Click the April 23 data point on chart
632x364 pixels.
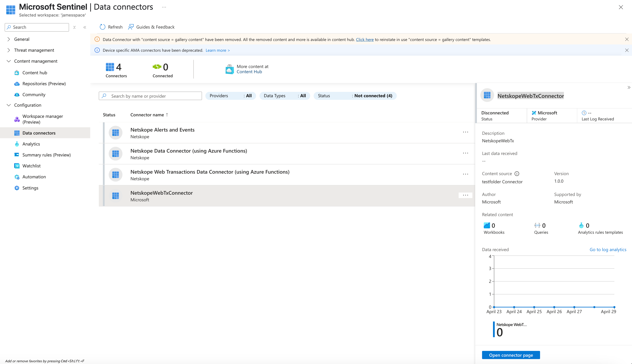(x=494, y=307)
